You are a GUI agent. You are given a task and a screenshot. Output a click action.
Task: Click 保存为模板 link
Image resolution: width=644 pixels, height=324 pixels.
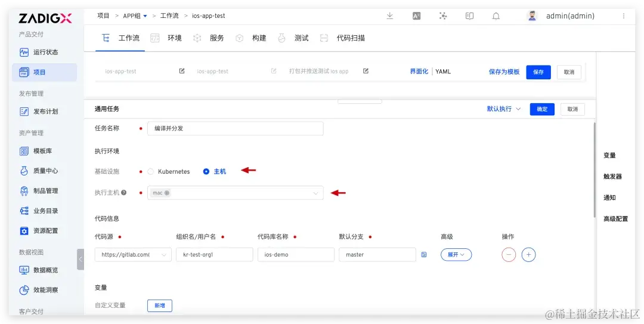pyautogui.click(x=504, y=72)
